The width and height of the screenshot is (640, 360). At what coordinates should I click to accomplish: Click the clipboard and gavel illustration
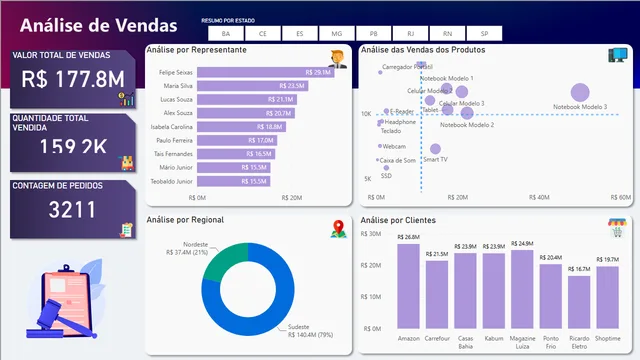(65, 300)
